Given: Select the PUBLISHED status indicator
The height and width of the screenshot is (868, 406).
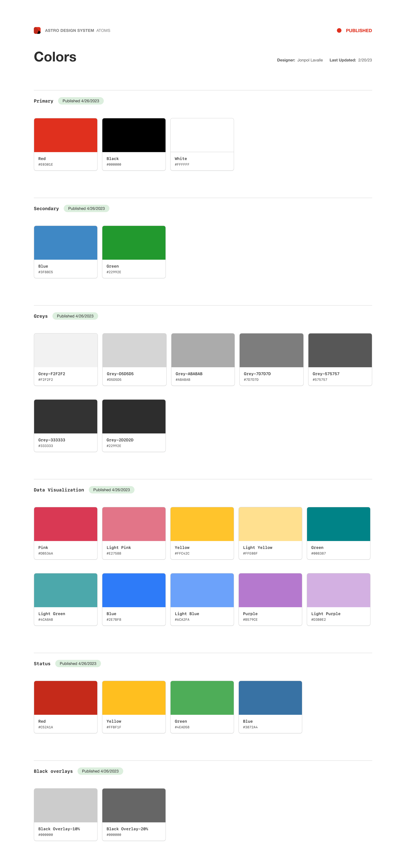Looking at the screenshot, I should (x=358, y=30).
